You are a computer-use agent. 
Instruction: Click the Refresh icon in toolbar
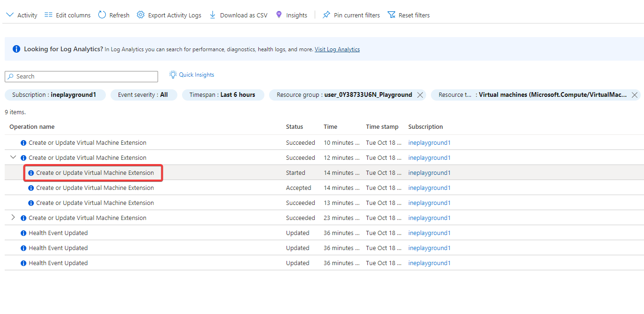(102, 15)
